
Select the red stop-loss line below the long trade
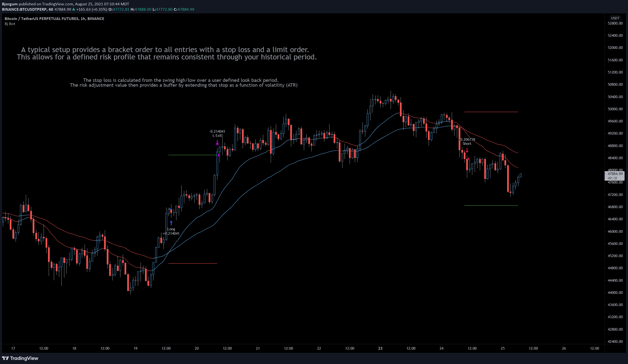[x=193, y=263]
